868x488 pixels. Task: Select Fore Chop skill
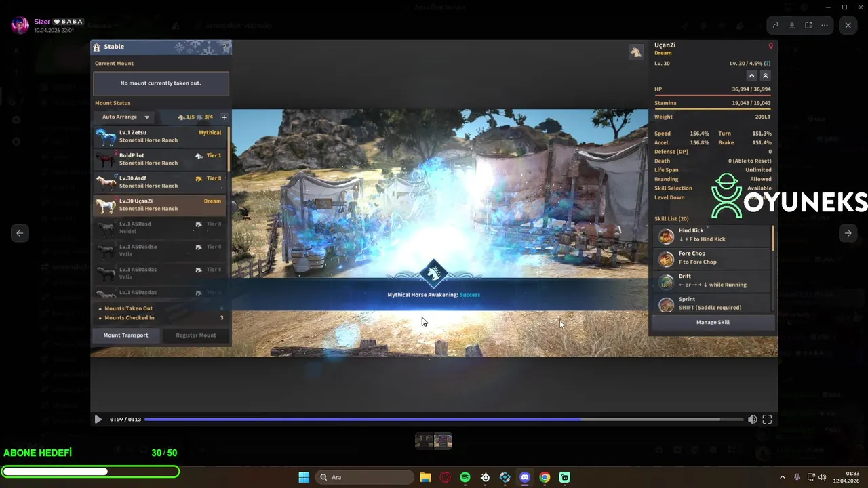point(712,258)
